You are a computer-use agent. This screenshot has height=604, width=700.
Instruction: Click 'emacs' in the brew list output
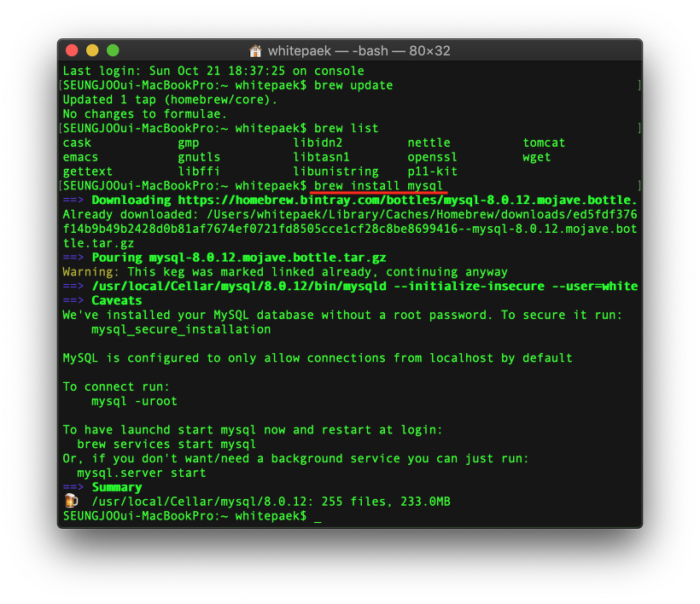[80, 157]
